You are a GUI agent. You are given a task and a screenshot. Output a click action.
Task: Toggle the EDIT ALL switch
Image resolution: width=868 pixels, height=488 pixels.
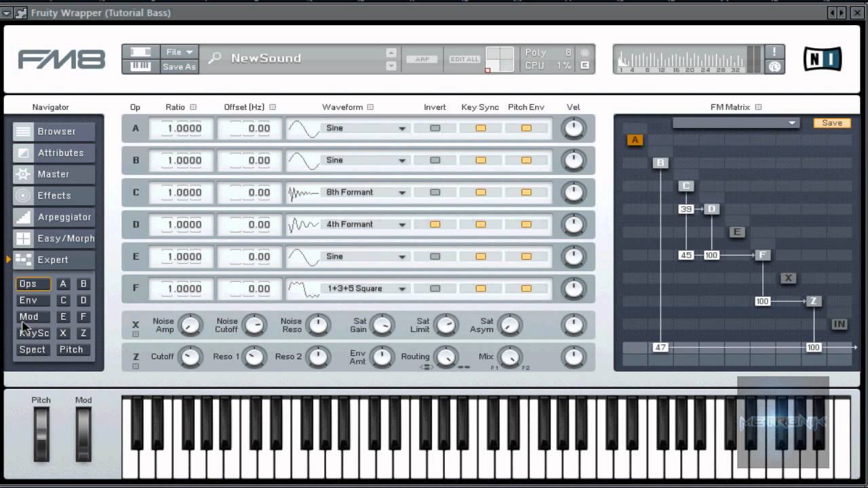465,60
